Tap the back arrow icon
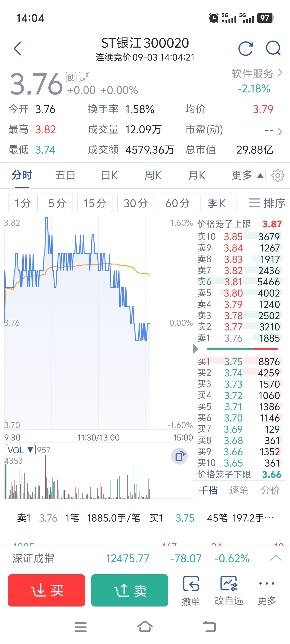The height and width of the screenshot is (644, 290). click(17, 48)
